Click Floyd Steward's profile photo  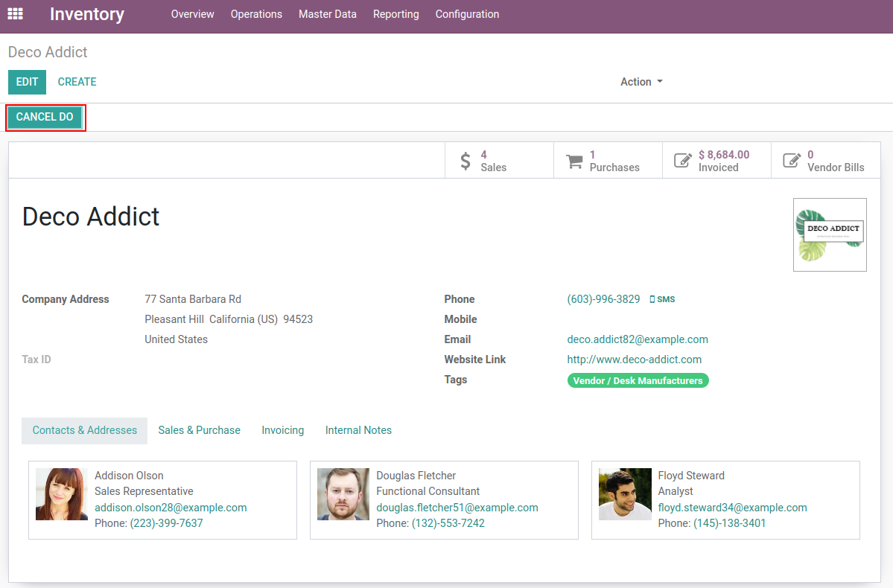pos(625,494)
